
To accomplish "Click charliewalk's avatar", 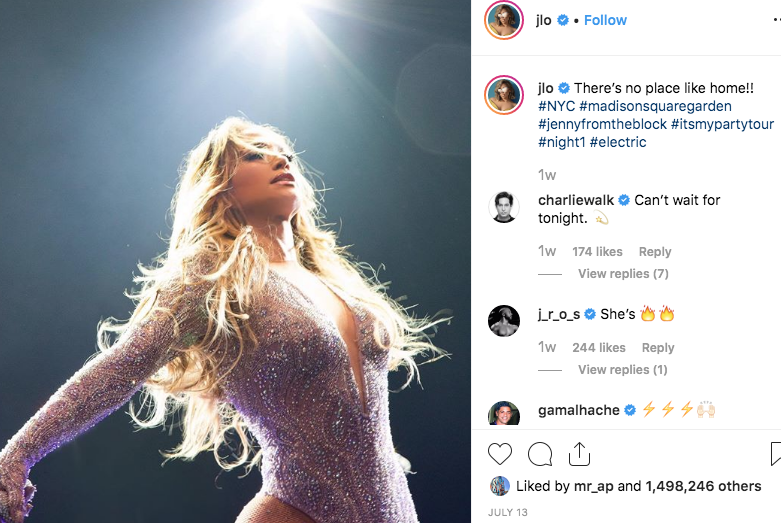I will pyautogui.click(x=504, y=207).
